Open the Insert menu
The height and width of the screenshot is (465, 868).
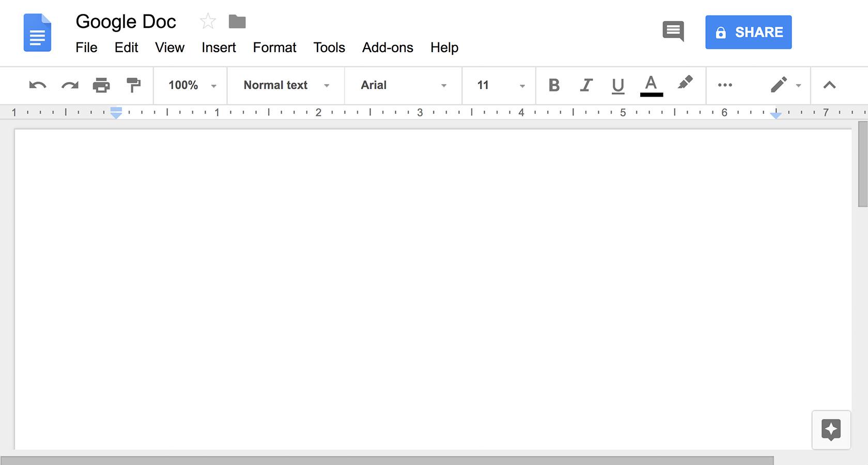click(219, 48)
